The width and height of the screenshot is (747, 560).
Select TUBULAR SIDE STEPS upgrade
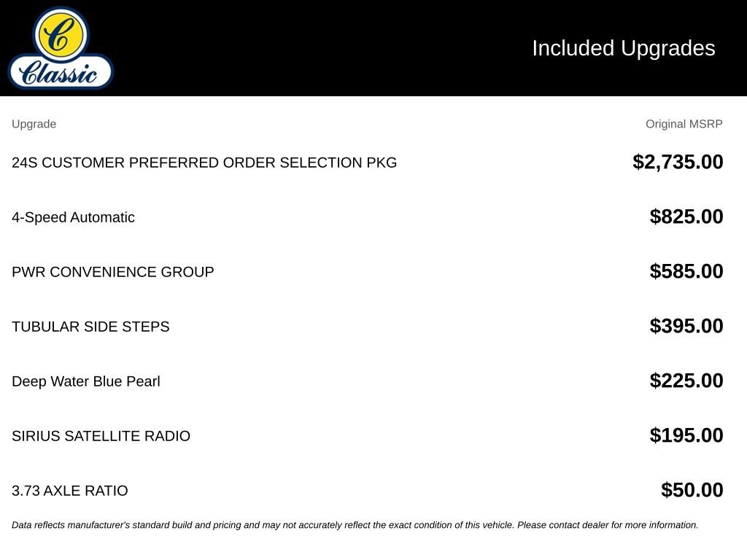[90, 327]
